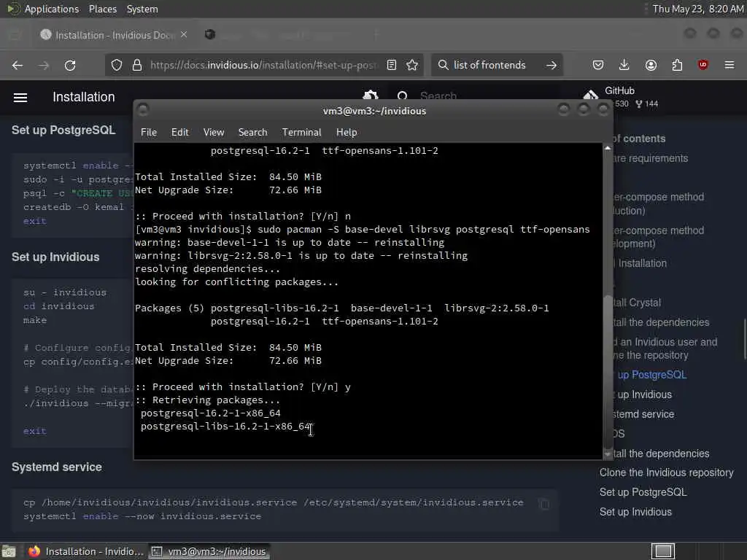Open the downloads arrow icon
The width and height of the screenshot is (747, 560).
[624, 65]
